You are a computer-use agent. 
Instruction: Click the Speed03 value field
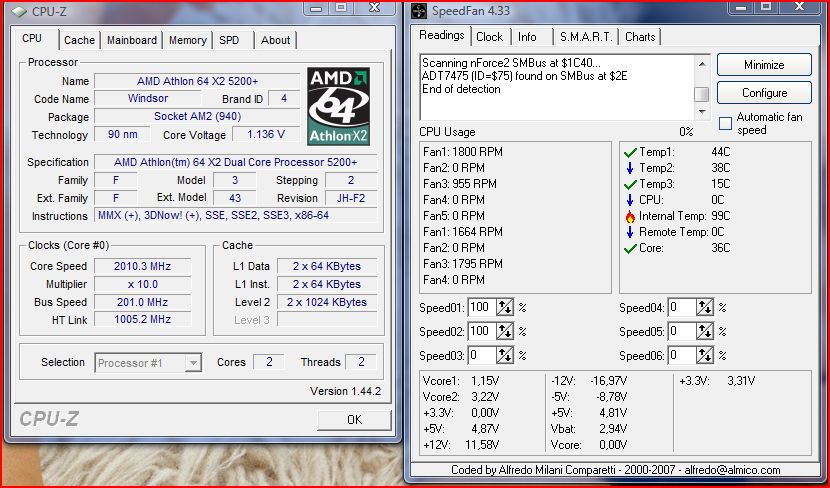pyautogui.click(x=482, y=355)
